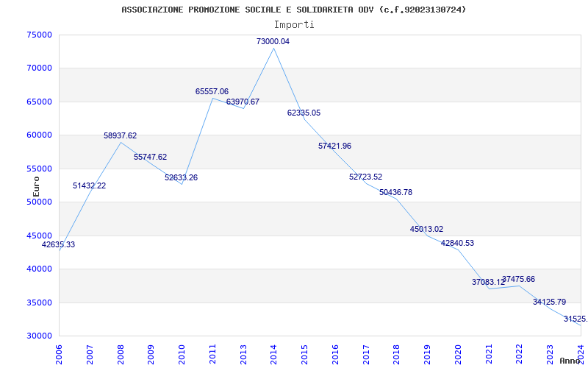This screenshot has width=588, height=368.
Task: Click the 50436.78 value label
Action: click(395, 193)
